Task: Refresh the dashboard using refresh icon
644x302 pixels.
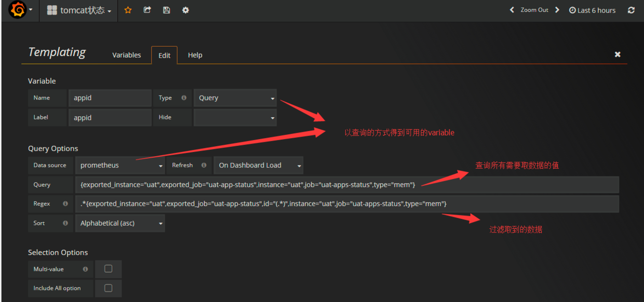Action: tap(631, 10)
